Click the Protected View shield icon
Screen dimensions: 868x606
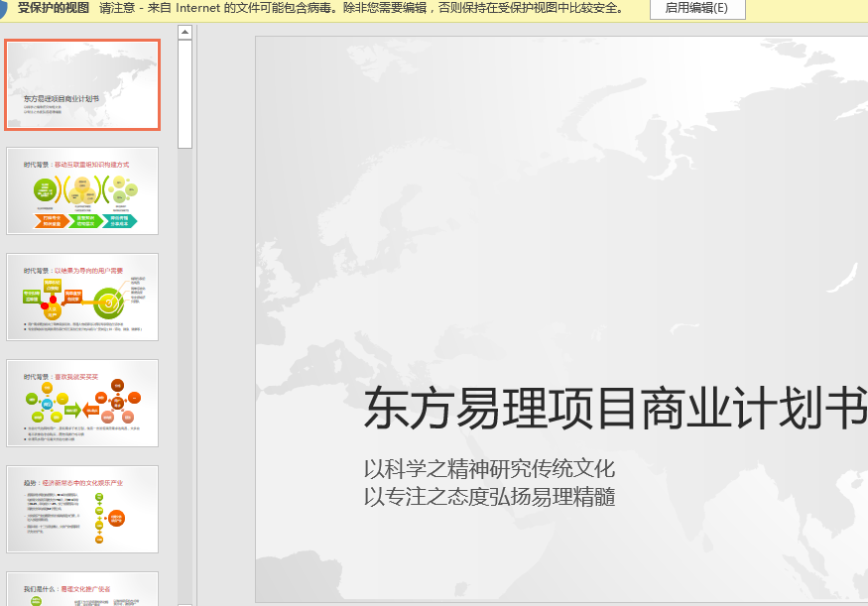tap(4, 8)
